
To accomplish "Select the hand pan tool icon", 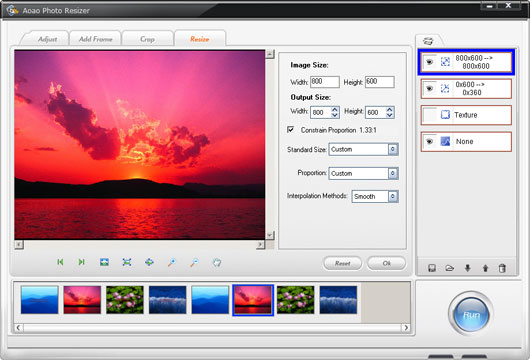I will (x=217, y=262).
